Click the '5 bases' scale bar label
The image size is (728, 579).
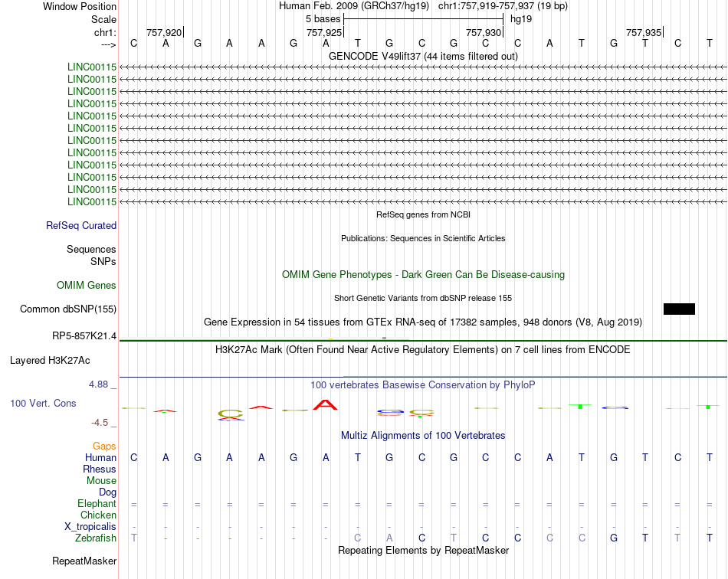[323, 19]
